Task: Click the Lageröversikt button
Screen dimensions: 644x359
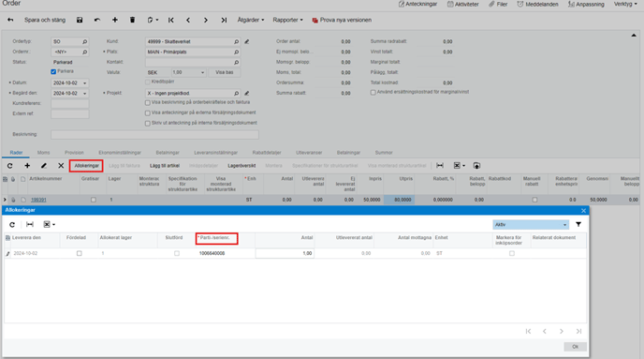Action: (x=241, y=165)
